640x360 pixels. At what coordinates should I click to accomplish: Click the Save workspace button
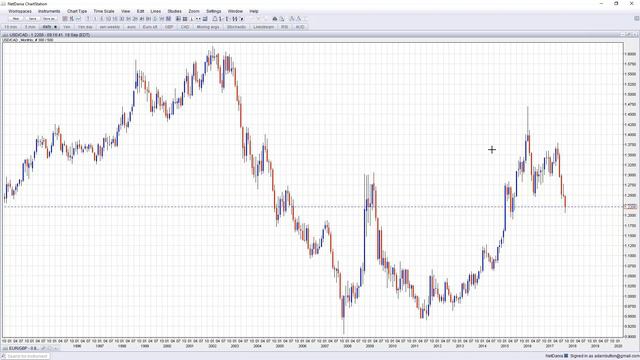pos(32,19)
